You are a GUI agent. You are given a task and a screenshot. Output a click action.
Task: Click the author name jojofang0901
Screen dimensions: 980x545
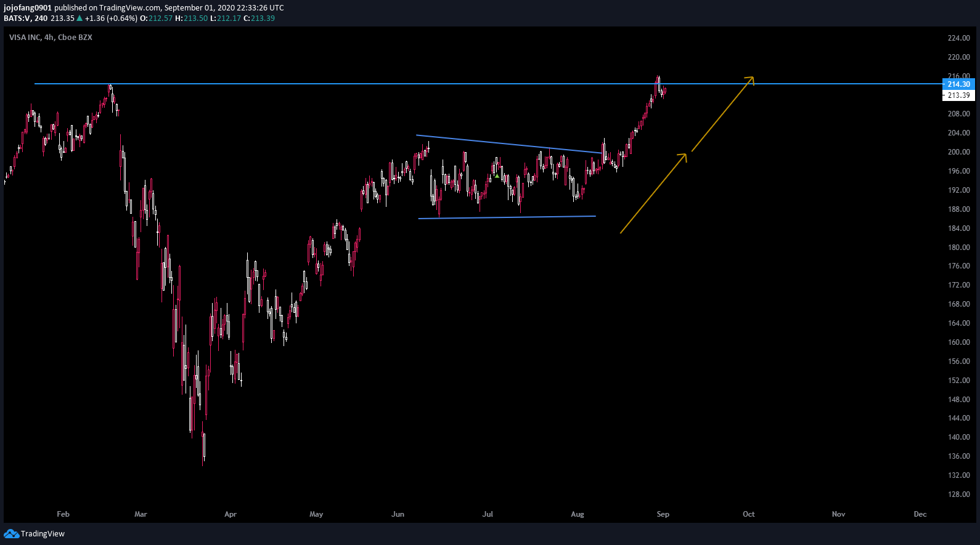[28, 8]
